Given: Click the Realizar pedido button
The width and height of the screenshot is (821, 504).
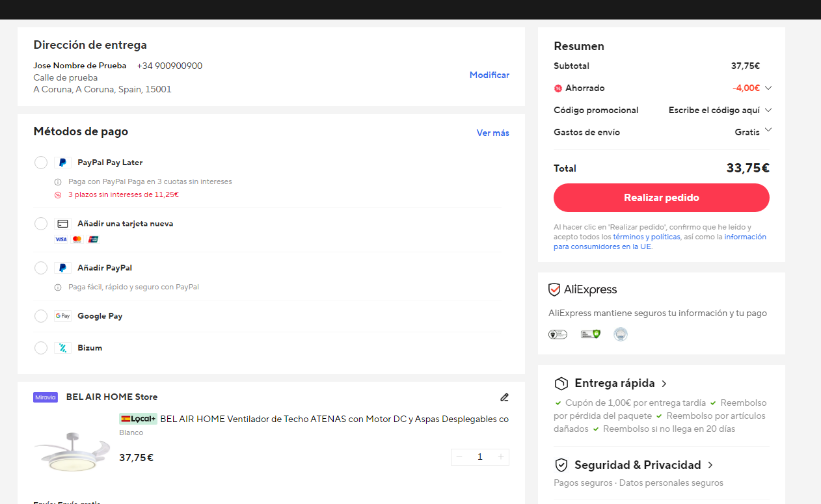Looking at the screenshot, I should pos(662,198).
